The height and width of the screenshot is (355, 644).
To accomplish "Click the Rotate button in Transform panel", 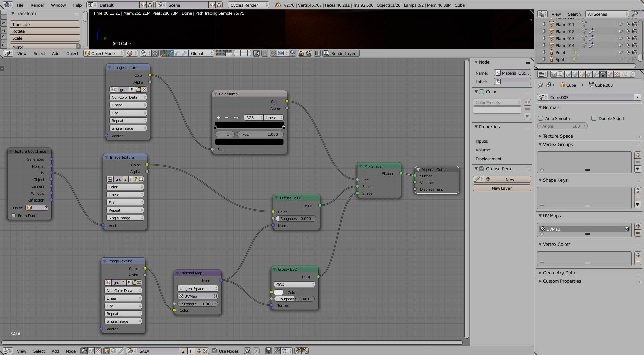I will point(45,31).
